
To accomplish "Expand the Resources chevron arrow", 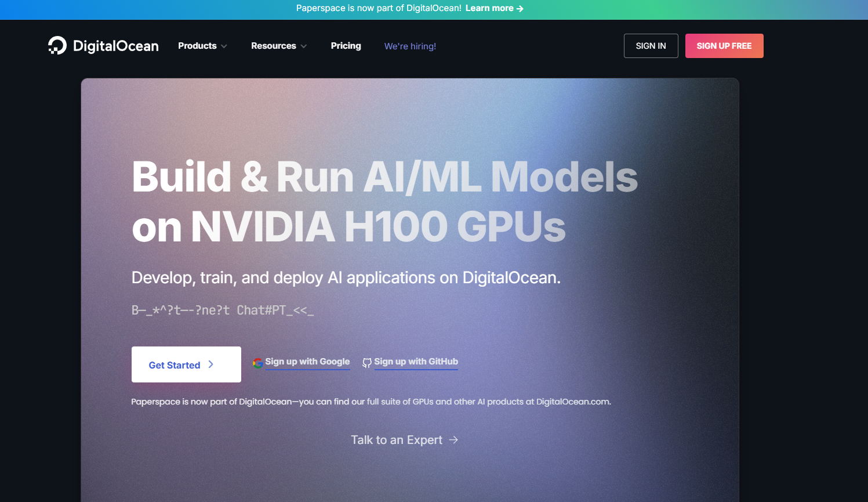I will pos(304,46).
